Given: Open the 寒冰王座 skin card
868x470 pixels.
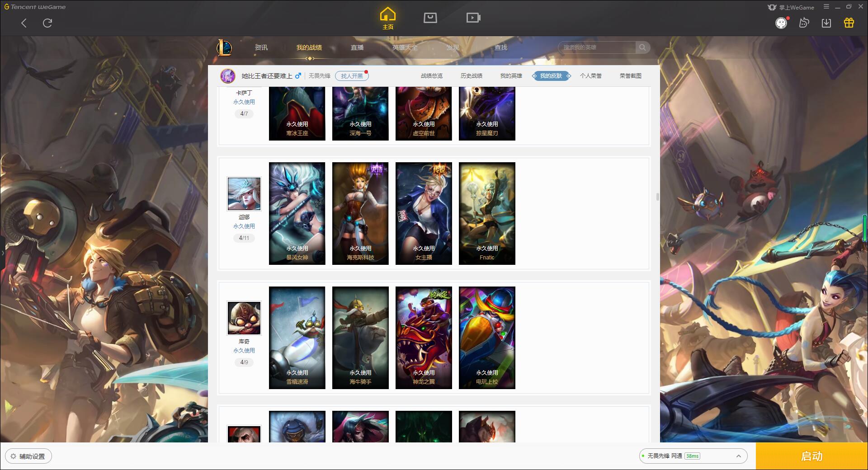Looking at the screenshot, I should click(297, 113).
